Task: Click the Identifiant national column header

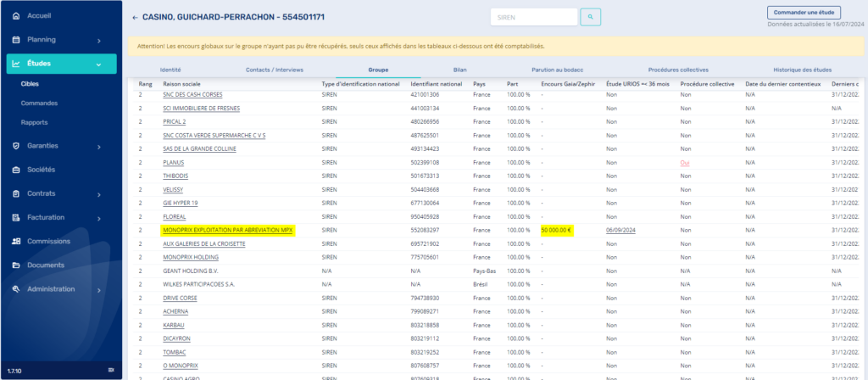Action: click(x=437, y=84)
